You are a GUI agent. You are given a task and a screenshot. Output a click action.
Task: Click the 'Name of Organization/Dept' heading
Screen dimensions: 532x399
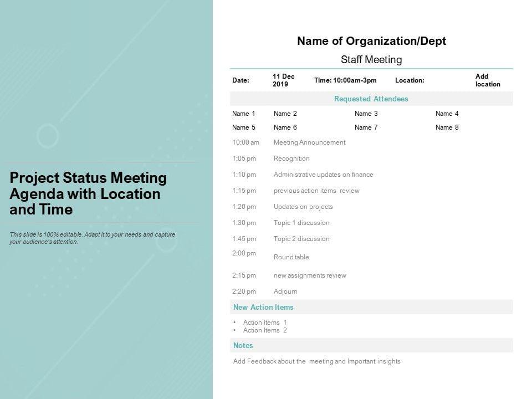coord(371,41)
